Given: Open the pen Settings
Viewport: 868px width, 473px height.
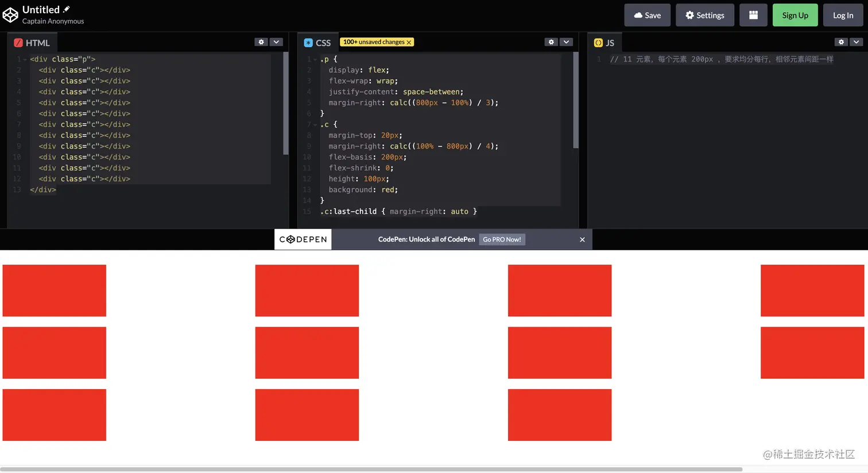Looking at the screenshot, I should (x=704, y=15).
